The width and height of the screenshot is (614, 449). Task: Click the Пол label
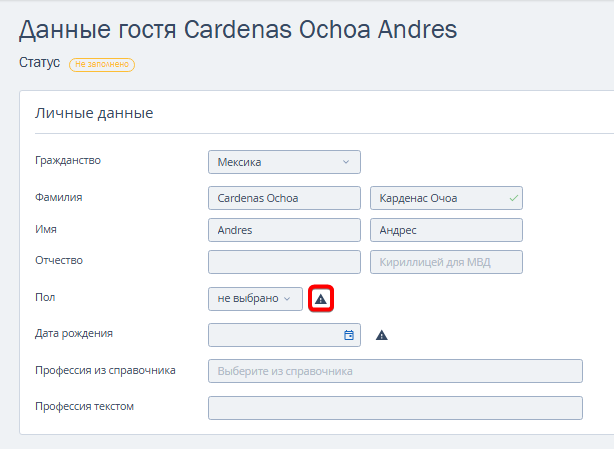pos(45,297)
